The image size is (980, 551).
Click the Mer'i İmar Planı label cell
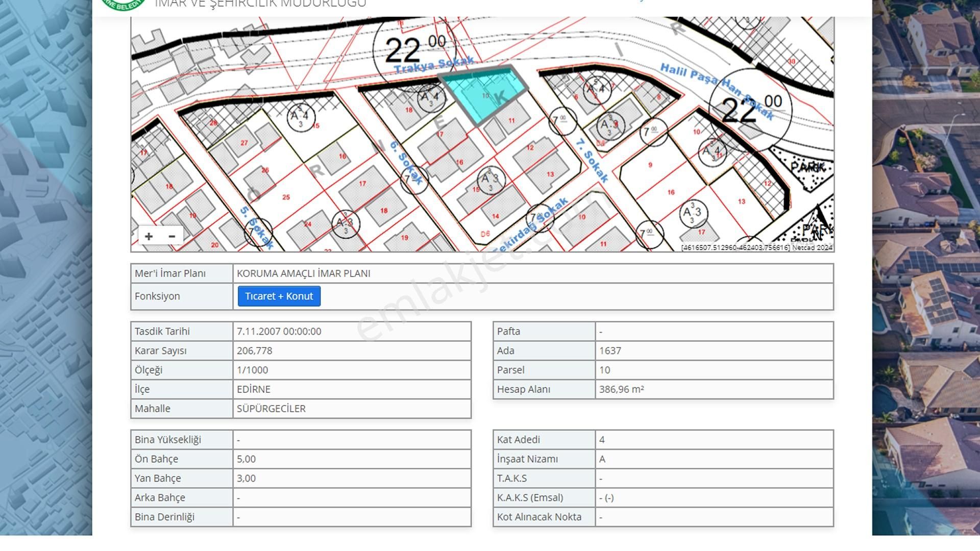pos(182,273)
